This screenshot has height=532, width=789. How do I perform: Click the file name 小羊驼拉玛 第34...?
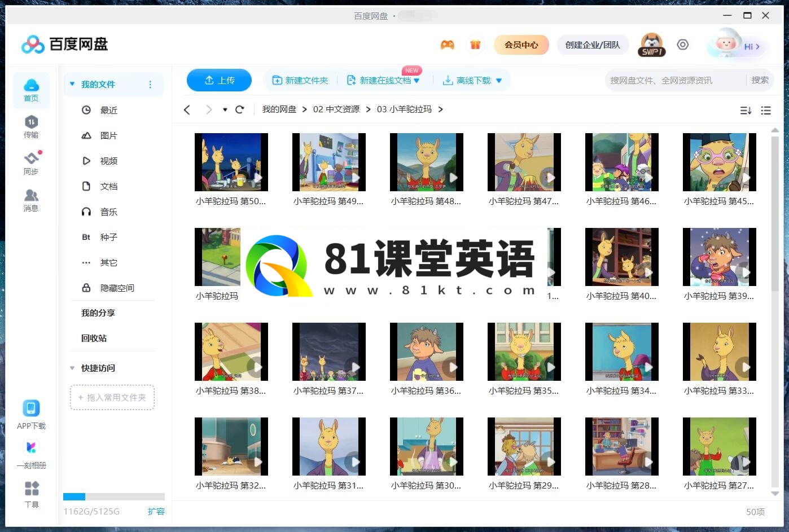[x=621, y=390]
